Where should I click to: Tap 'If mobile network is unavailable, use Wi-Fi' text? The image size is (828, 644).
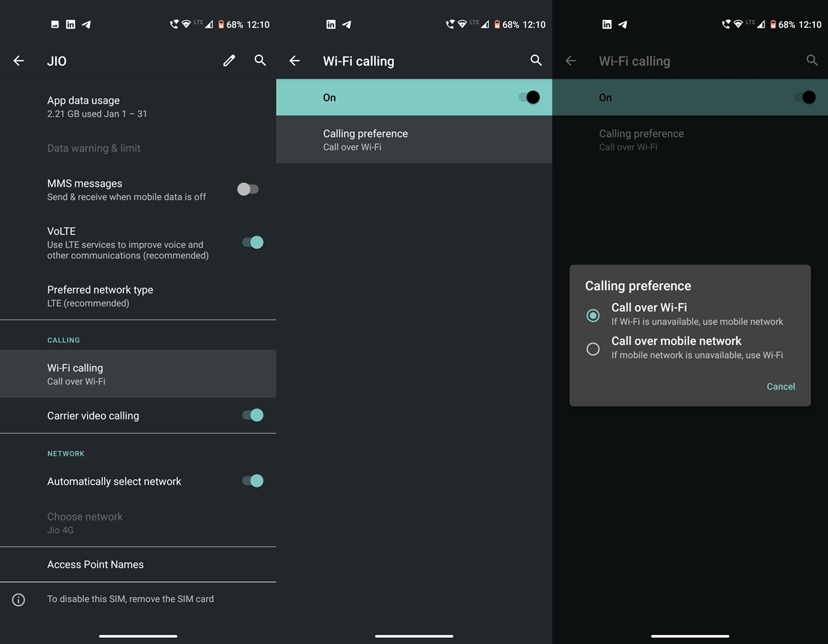pyautogui.click(x=697, y=355)
